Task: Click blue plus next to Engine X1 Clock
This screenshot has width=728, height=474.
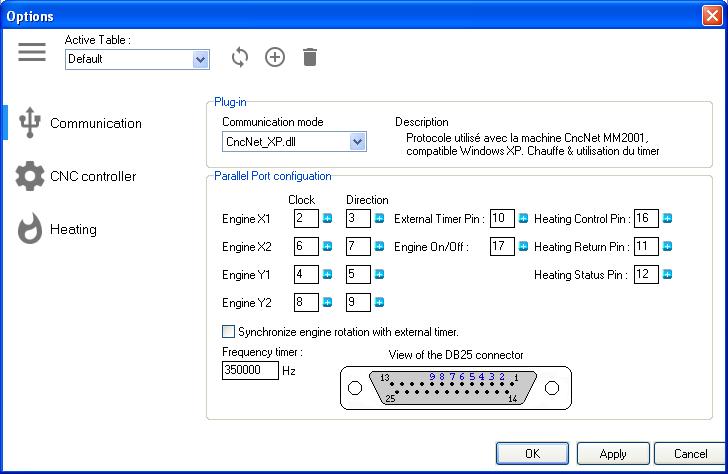Action: 326,219
